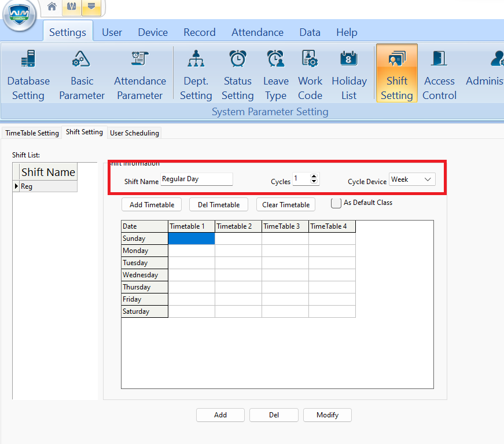Click the TimeTable 4 column header
Viewport: 504px width, 444px height.
pyautogui.click(x=332, y=226)
